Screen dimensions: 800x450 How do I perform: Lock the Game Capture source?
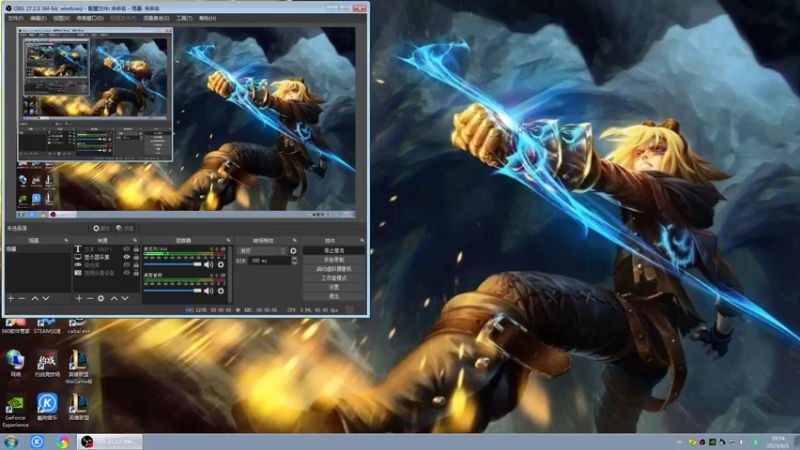(136, 265)
